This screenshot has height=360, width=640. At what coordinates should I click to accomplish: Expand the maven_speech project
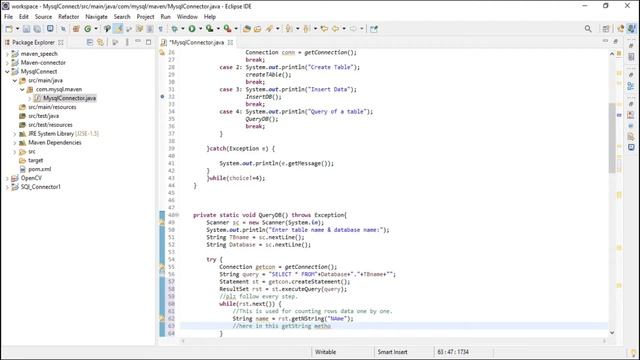pyautogui.click(x=7, y=54)
